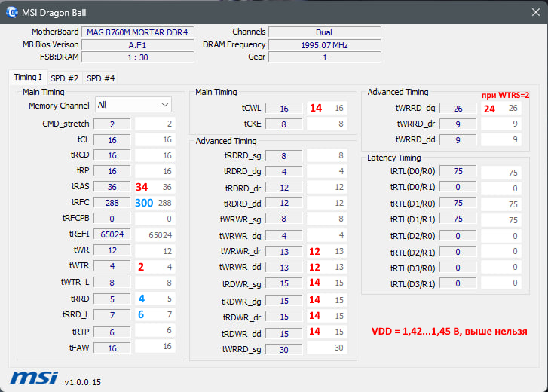Viewport: 548px width, 392px height.
Task: Open the Memory Channel dropdown
Action: click(133, 105)
